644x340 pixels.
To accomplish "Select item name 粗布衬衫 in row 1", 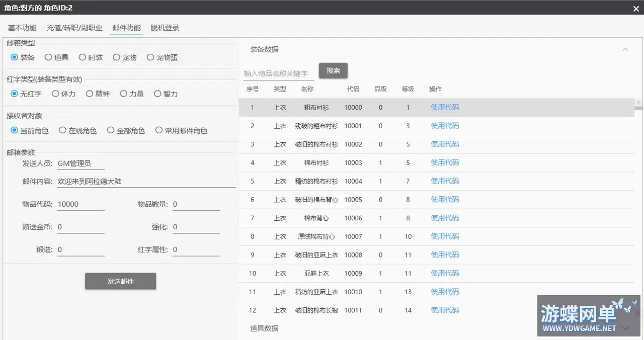I will click(316, 108).
